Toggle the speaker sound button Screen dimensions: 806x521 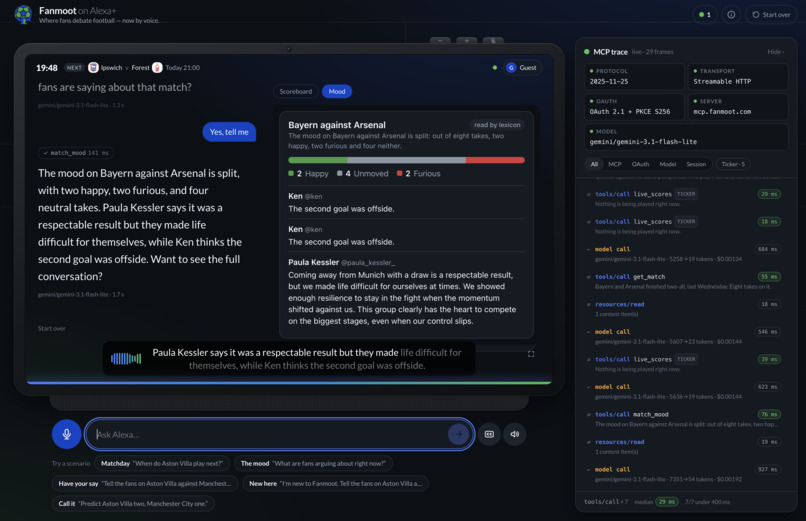pyautogui.click(x=515, y=434)
